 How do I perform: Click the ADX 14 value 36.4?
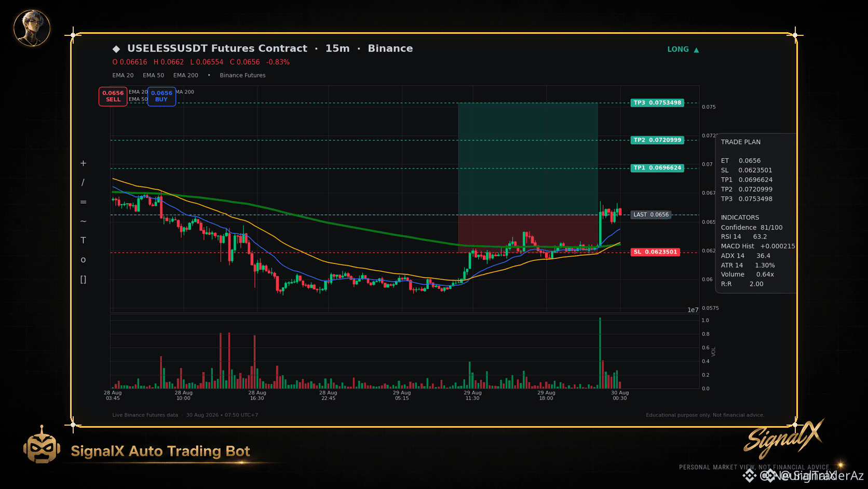tap(763, 256)
